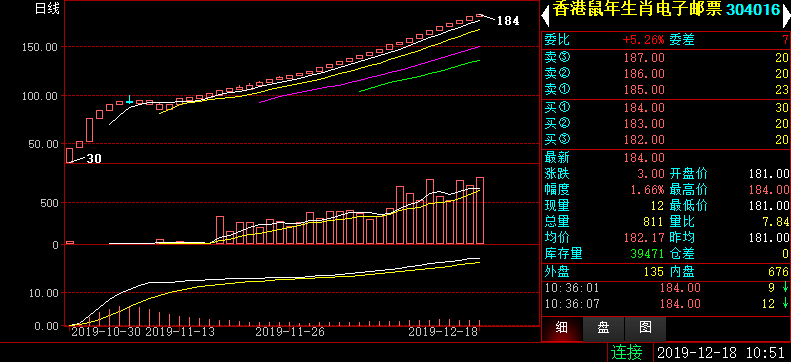Image resolution: width=791 pixels, height=362 pixels.
Task: Click the 184 latest price label on chart
Action: pyautogui.click(x=508, y=21)
